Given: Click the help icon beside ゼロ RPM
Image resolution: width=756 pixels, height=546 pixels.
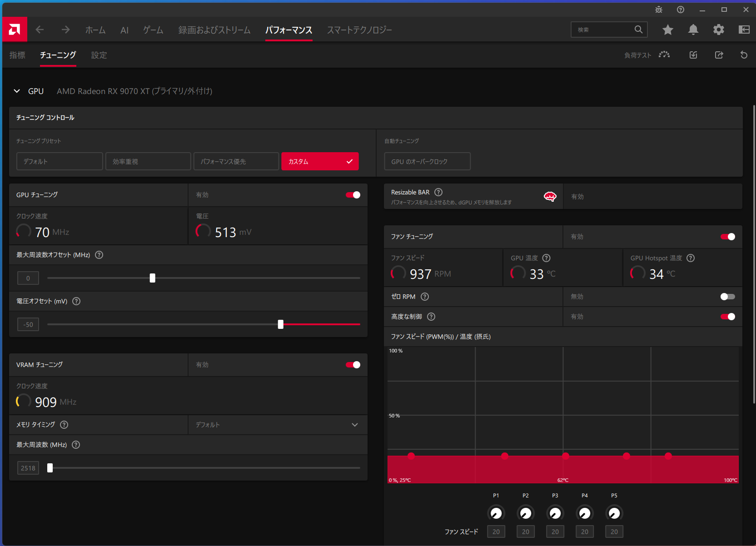Looking at the screenshot, I should pyautogui.click(x=425, y=297).
